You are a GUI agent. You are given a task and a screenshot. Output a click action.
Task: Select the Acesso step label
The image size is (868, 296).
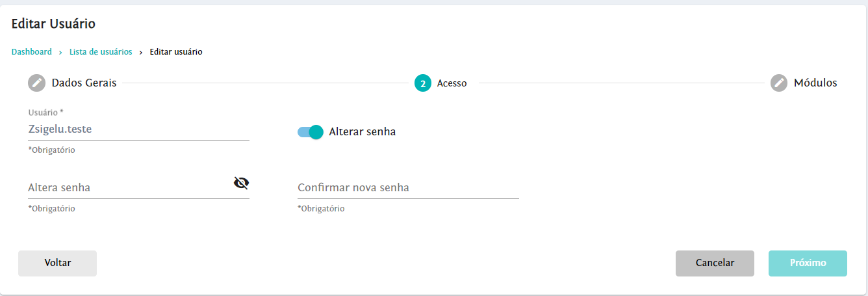click(452, 83)
